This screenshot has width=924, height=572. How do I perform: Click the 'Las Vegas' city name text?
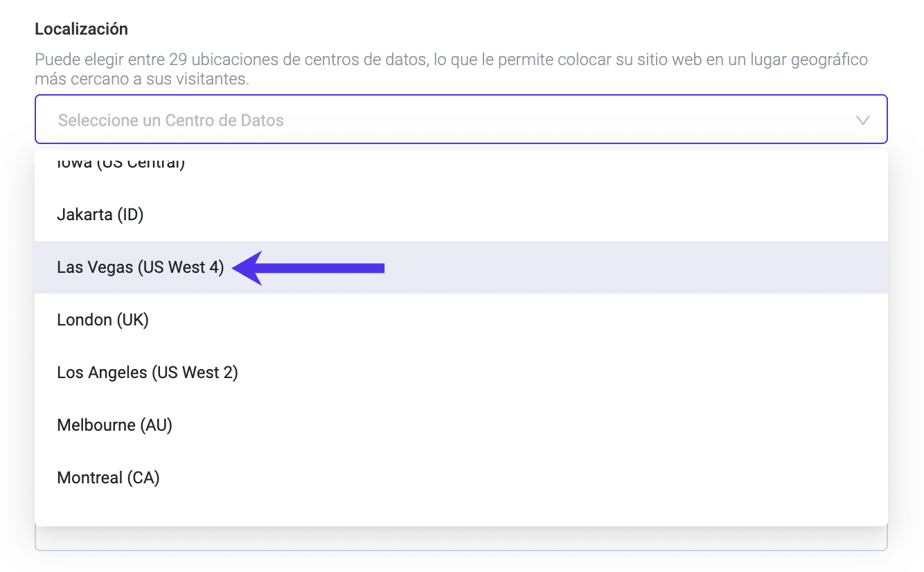pyautogui.click(x=95, y=267)
